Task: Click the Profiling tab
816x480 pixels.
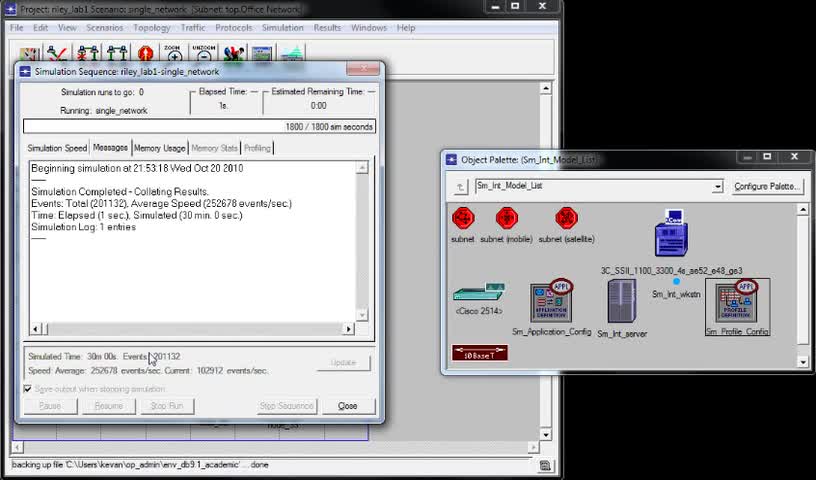Action: tap(257, 148)
